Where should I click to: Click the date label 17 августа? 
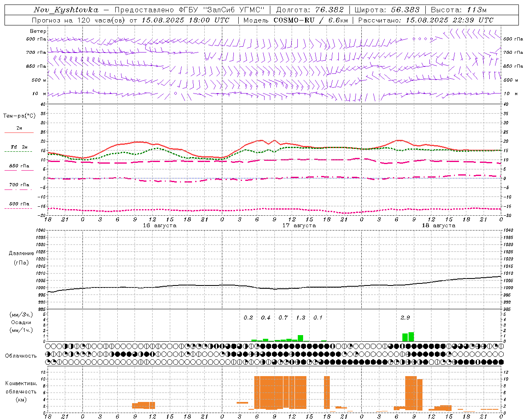(299, 226)
